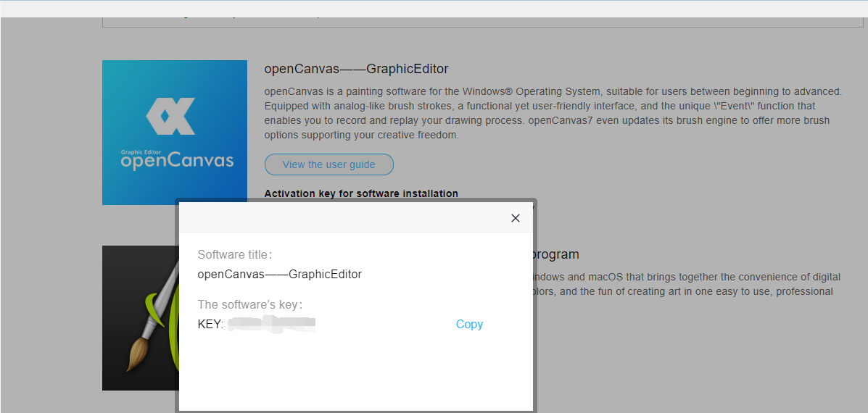This screenshot has height=413, width=868.
Task: Click the openCanvas logo thumbnail
Action: (175, 133)
